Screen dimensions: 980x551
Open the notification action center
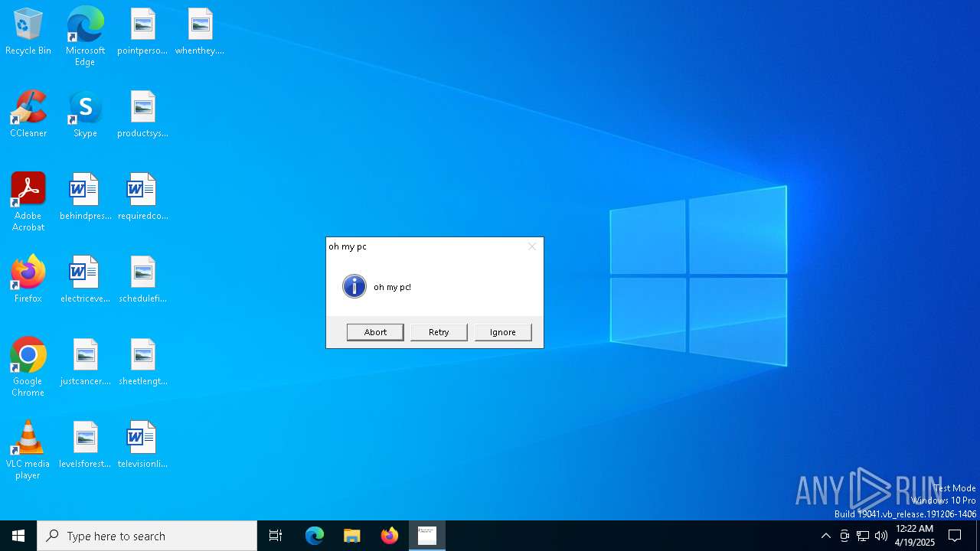pyautogui.click(x=955, y=536)
